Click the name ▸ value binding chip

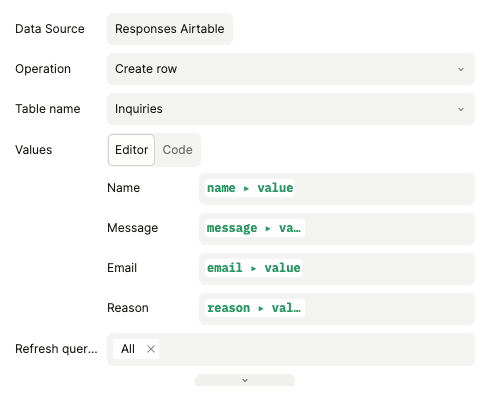click(250, 188)
